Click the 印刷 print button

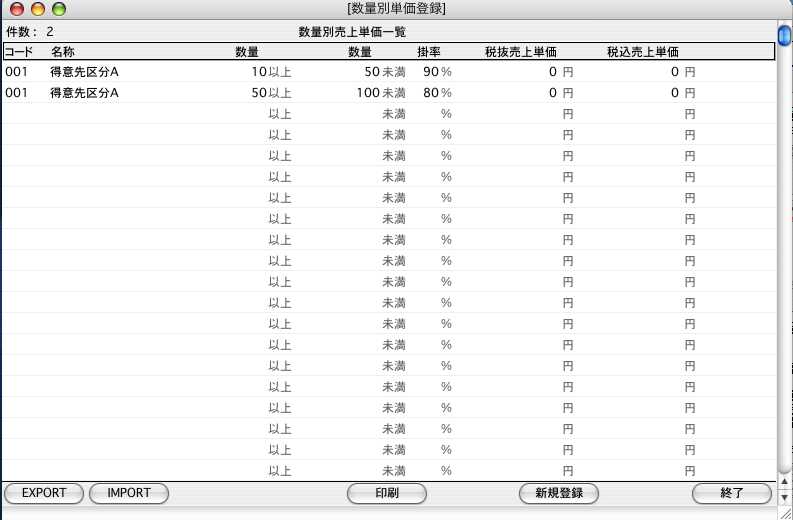coord(387,493)
